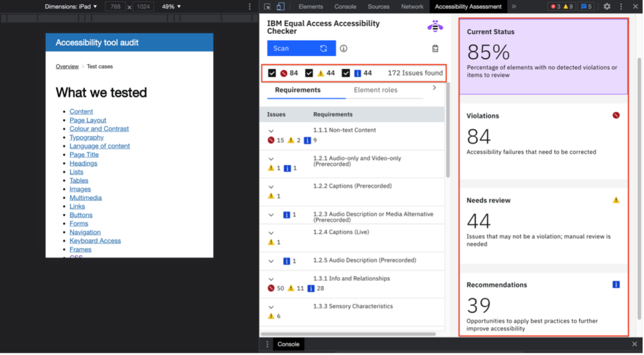
Task: Click the red errors count badge
Action: click(x=555, y=6)
